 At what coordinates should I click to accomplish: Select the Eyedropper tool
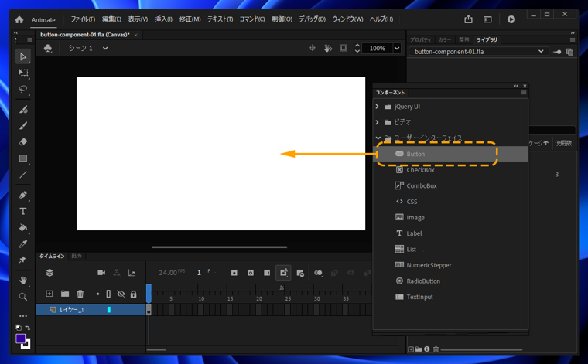pyautogui.click(x=23, y=243)
